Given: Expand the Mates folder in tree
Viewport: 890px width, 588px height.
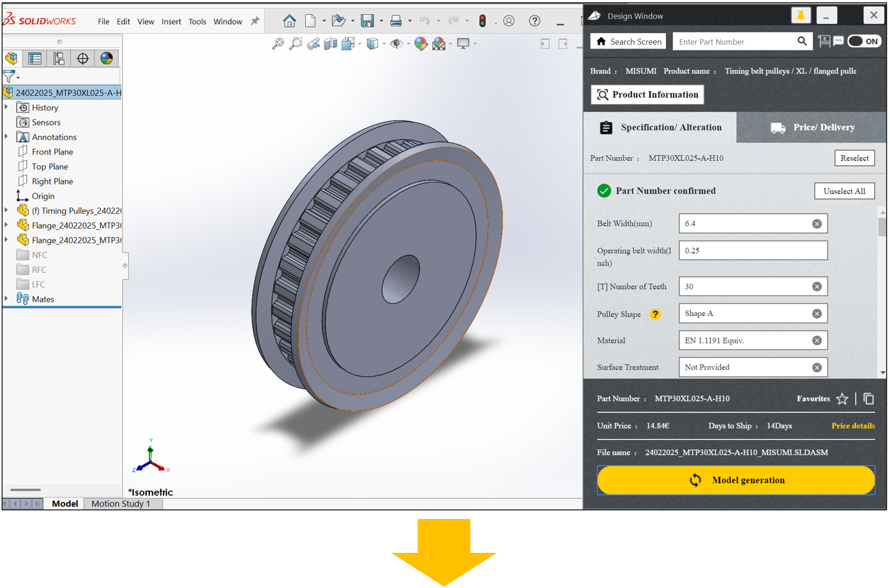Looking at the screenshot, I should point(6,299).
